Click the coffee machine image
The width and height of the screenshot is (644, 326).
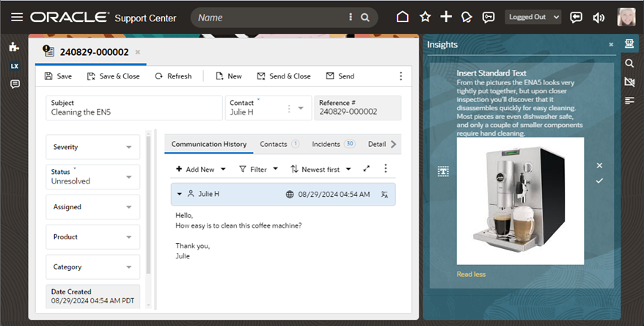coord(520,200)
